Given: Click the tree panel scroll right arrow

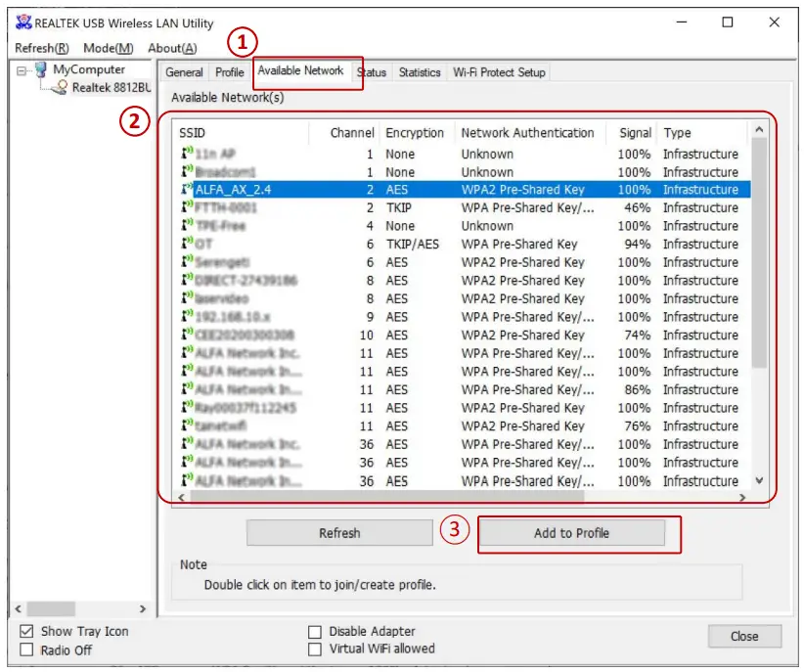Looking at the screenshot, I should [143, 608].
